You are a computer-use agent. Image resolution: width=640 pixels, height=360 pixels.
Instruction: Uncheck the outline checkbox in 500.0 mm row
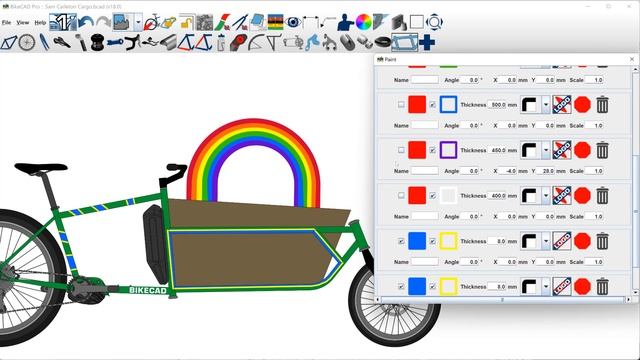[432, 105]
